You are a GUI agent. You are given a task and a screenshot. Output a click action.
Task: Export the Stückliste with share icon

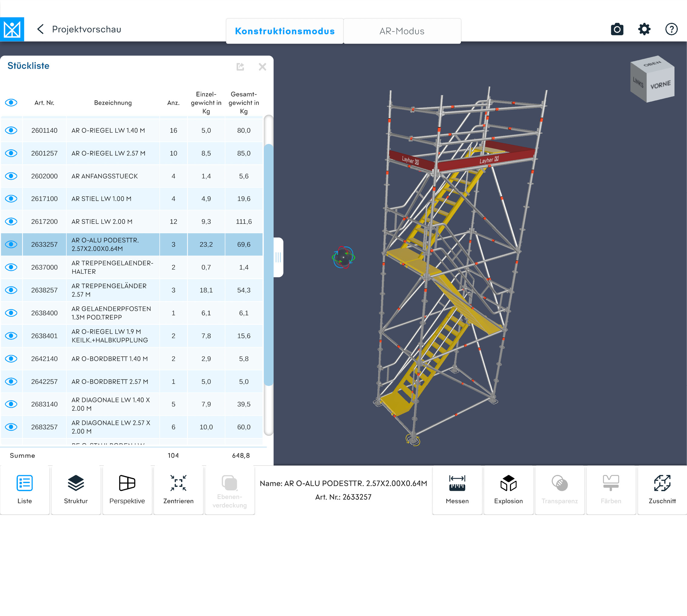[240, 67]
